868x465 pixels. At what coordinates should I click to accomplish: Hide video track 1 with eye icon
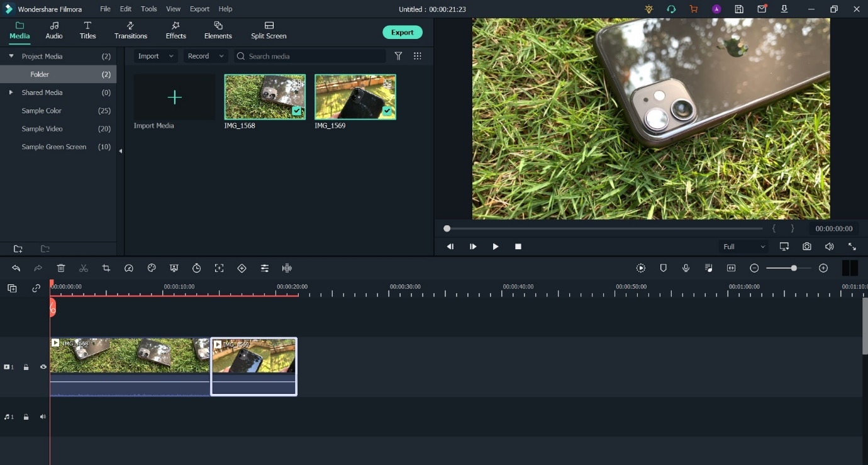pos(43,367)
